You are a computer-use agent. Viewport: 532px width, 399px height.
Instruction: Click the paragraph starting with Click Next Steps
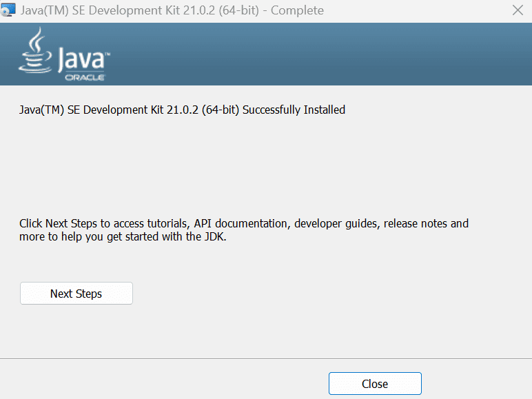244,230
